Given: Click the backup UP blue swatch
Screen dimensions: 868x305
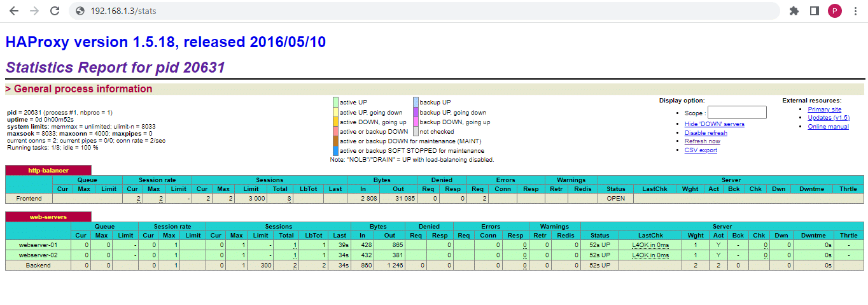Looking at the screenshot, I should (416, 102).
